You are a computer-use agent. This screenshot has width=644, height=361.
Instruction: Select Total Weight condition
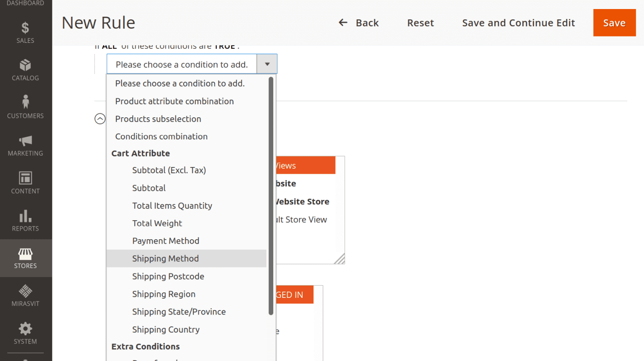click(187, 223)
